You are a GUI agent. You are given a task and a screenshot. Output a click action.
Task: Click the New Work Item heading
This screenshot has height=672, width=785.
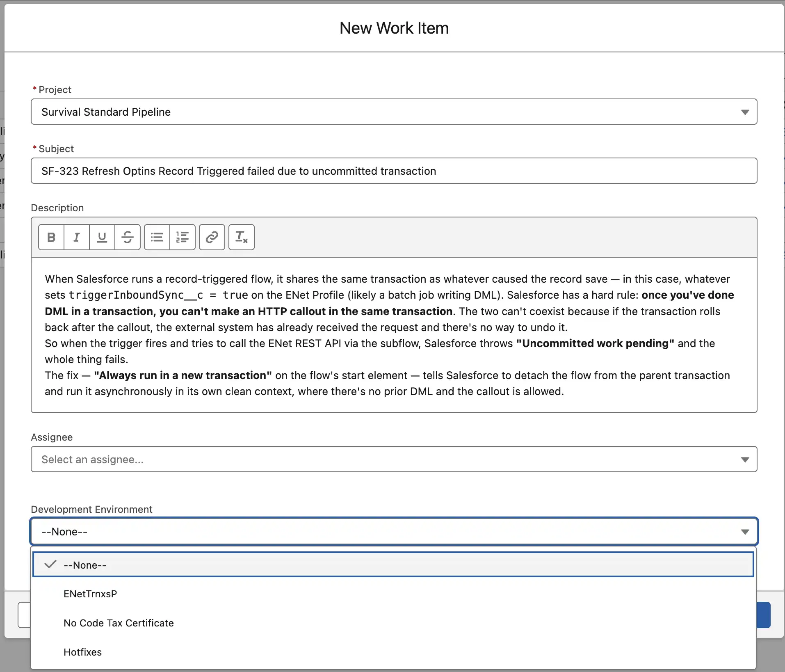[x=394, y=28]
